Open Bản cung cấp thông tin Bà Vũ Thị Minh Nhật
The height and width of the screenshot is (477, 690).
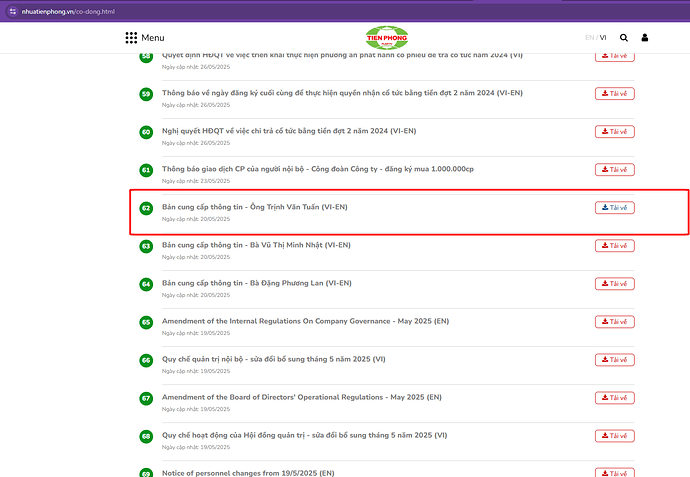(x=256, y=245)
